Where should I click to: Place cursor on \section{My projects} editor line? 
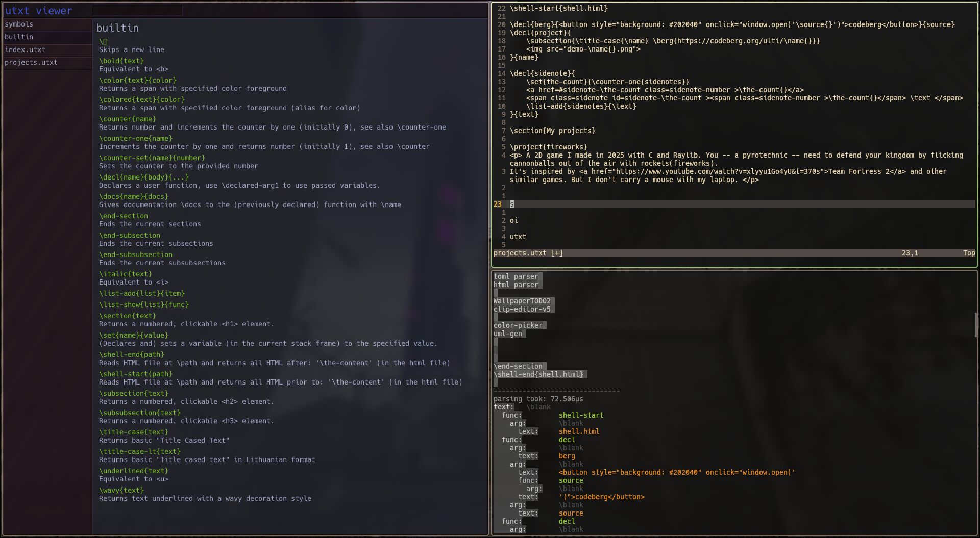pyautogui.click(x=552, y=131)
